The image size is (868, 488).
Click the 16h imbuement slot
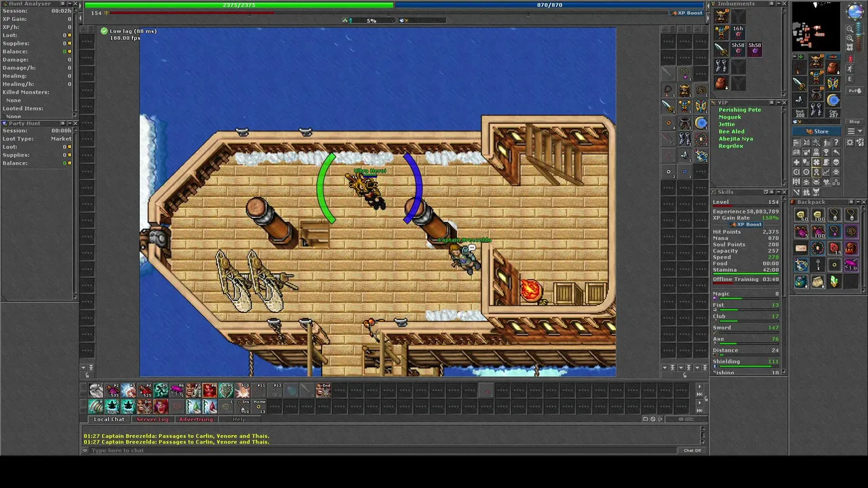tap(738, 33)
